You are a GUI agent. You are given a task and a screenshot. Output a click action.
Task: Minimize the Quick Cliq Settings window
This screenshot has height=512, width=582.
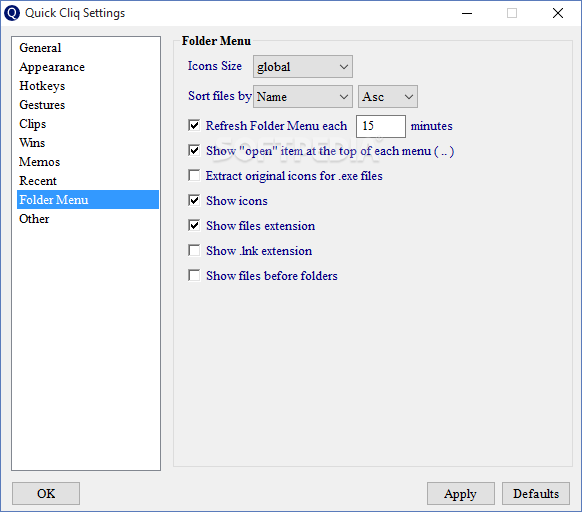467,13
